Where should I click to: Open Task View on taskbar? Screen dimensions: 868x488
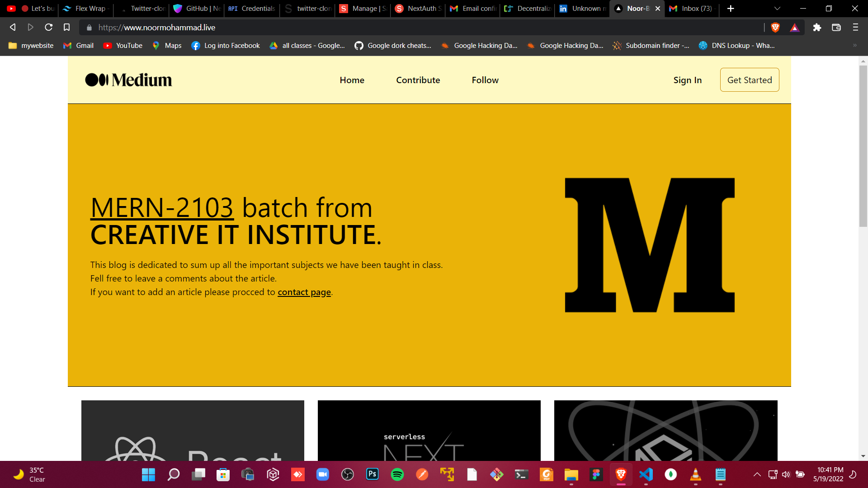tap(198, 474)
